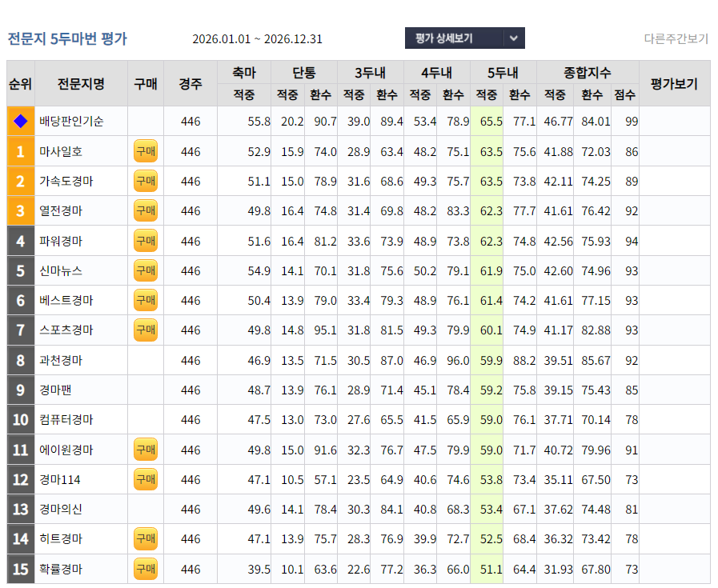The width and height of the screenshot is (718, 588).
Task: Select the 열전경마 name
Action: (x=61, y=211)
